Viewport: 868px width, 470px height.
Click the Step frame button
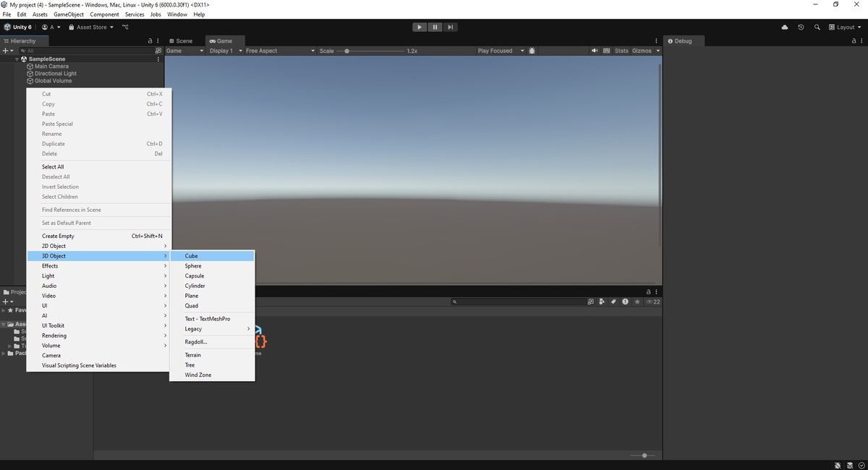[x=451, y=27]
